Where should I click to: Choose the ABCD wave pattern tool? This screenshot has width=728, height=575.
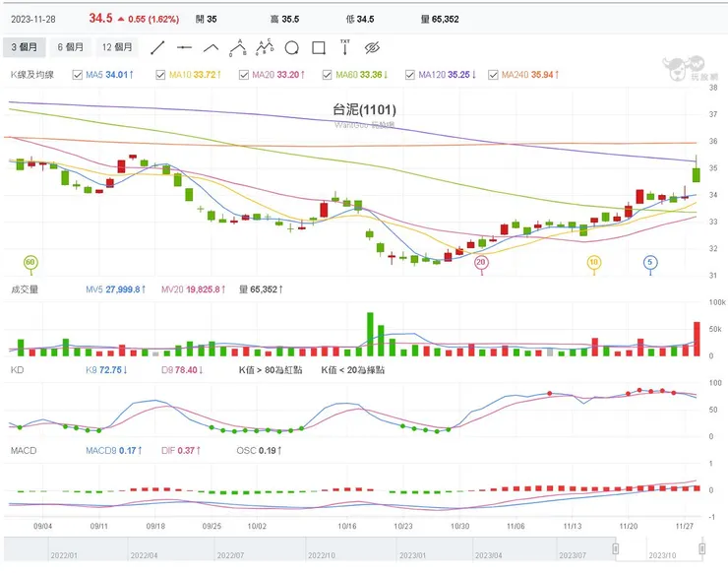[x=264, y=46]
